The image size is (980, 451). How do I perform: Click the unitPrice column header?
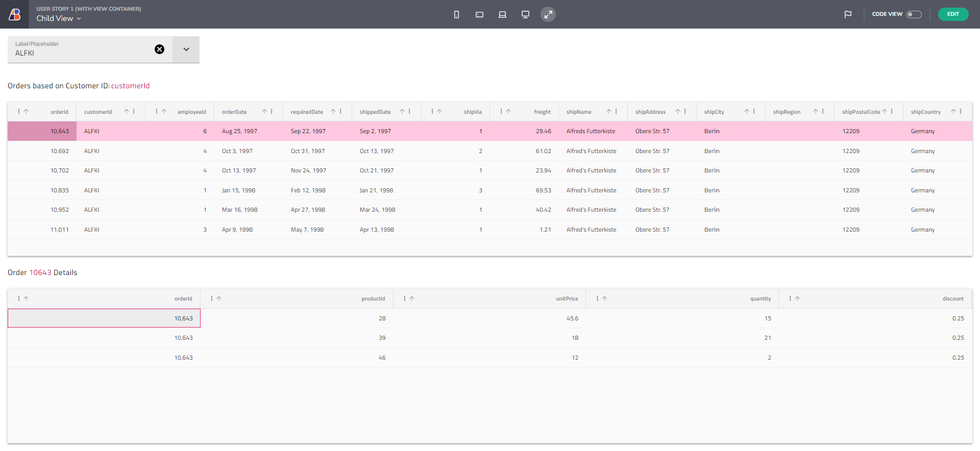point(567,299)
